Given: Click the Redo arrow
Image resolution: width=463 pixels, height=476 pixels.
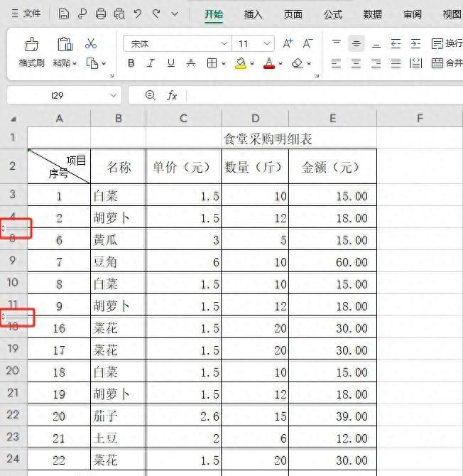Looking at the screenshot, I should [x=156, y=14].
